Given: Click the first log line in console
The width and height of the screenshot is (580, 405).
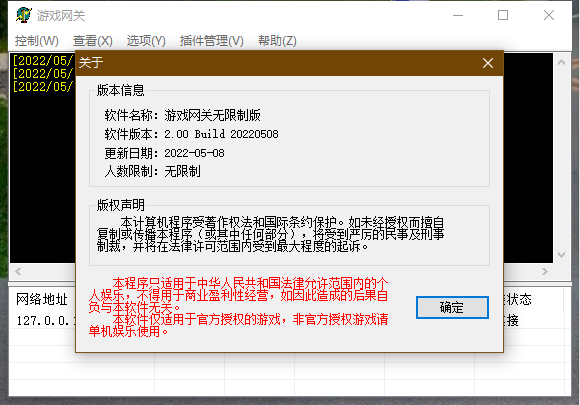Looking at the screenshot, I should [43, 60].
